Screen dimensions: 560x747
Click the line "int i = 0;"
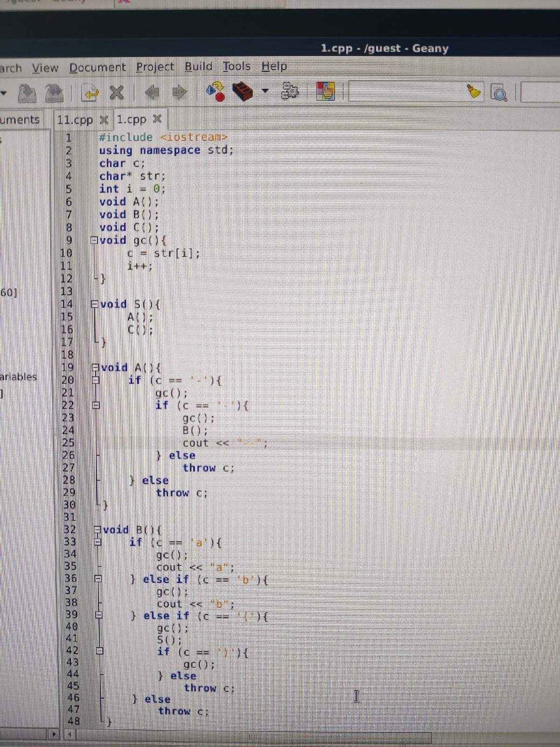tap(132, 189)
